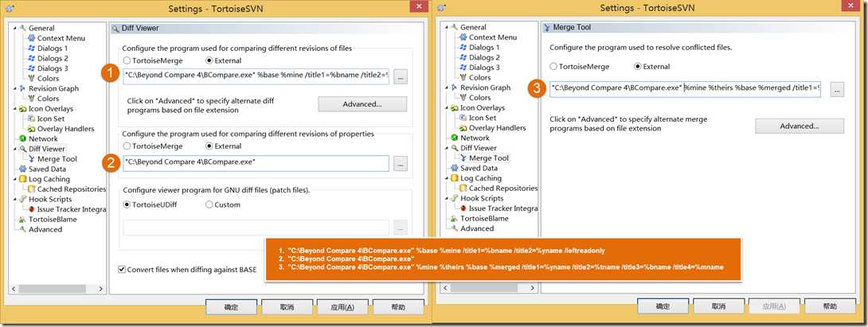The width and height of the screenshot is (868, 327).
Task: Choose External in right Merge Tool window
Action: (638, 66)
